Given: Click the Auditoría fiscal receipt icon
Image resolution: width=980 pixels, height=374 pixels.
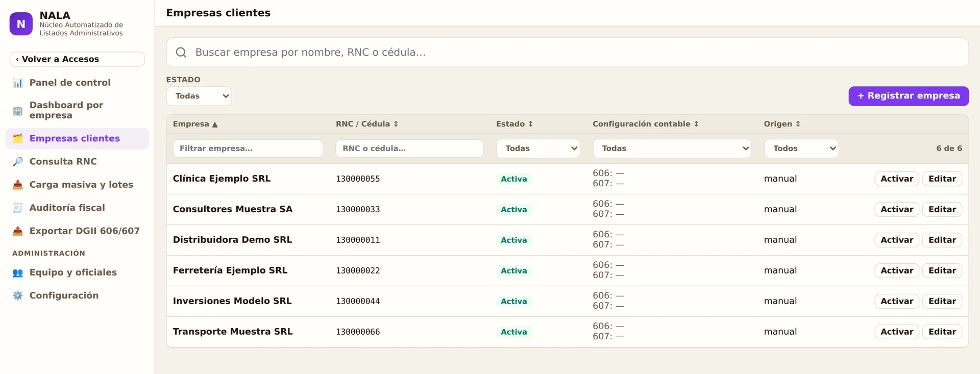Looking at the screenshot, I should coord(18,208).
